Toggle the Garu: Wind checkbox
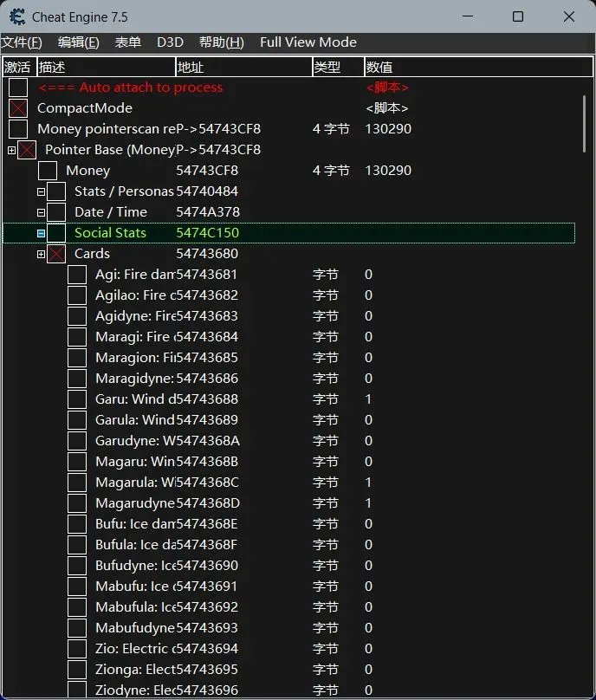The height and width of the screenshot is (700, 596). point(77,399)
